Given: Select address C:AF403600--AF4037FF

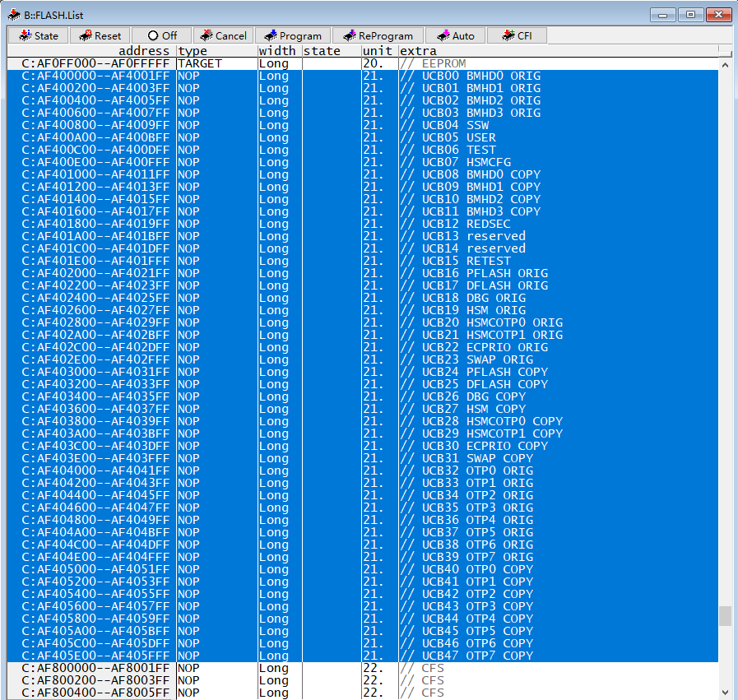Looking at the screenshot, I should [x=95, y=409].
